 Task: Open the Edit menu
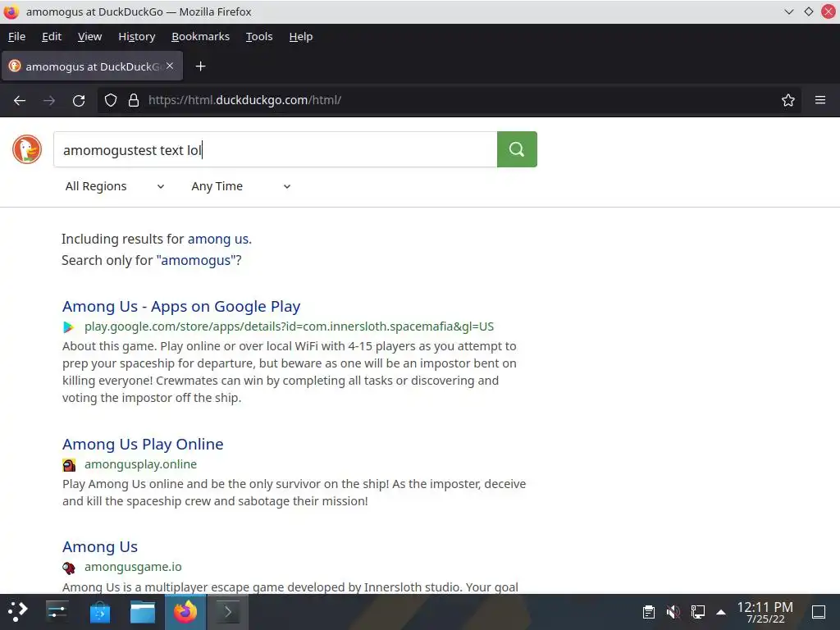52,36
